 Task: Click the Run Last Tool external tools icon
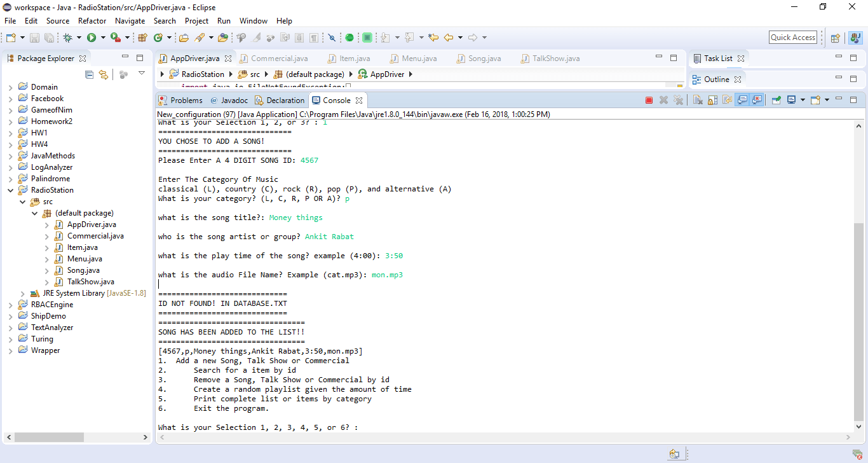[x=116, y=38]
